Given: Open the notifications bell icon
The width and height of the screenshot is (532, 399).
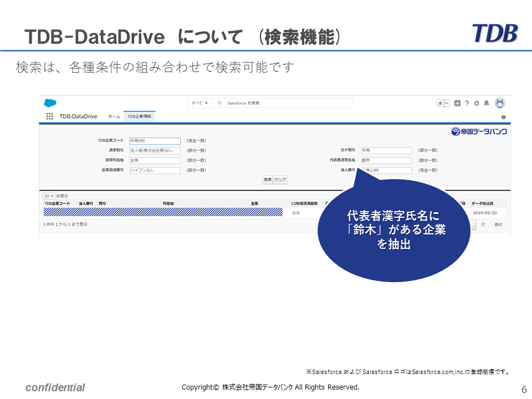Looking at the screenshot, I should pyautogui.click(x=487, y=103).
